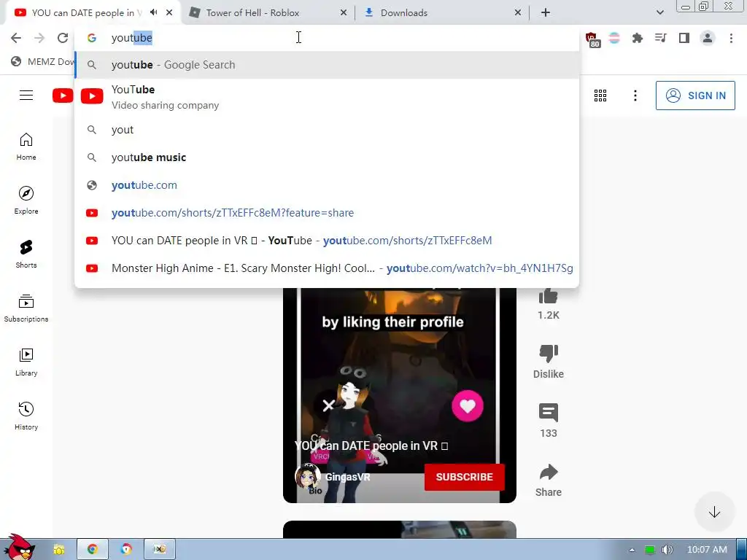This screenshot has width=747, height=560.
Task: Close the Downloads tab
Action: (518, 13)
